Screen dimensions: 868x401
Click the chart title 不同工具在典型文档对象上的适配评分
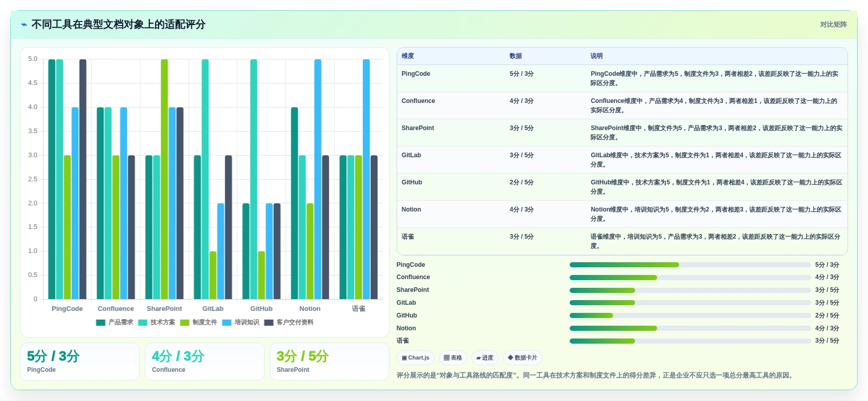tap(118, 25)
